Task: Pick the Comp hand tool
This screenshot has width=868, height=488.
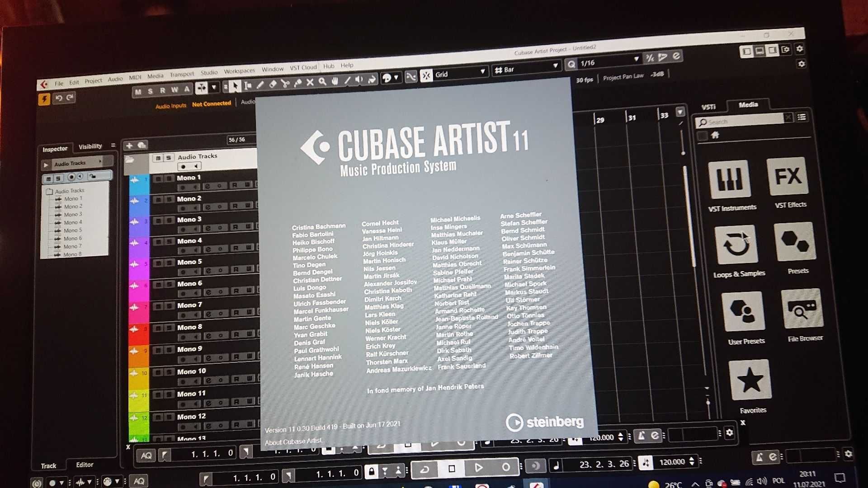Action: (x=335, y=81)
